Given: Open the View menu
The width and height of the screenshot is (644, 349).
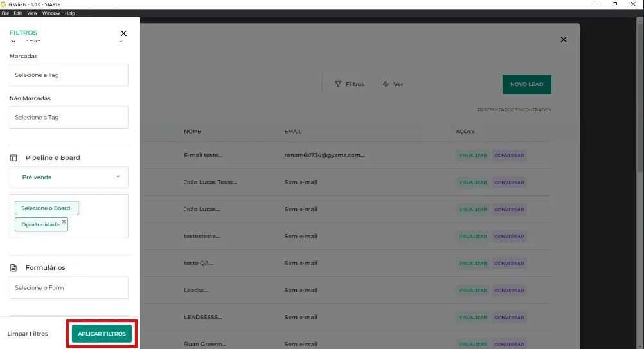Looking at the screenshot, I should pos(32,13).
